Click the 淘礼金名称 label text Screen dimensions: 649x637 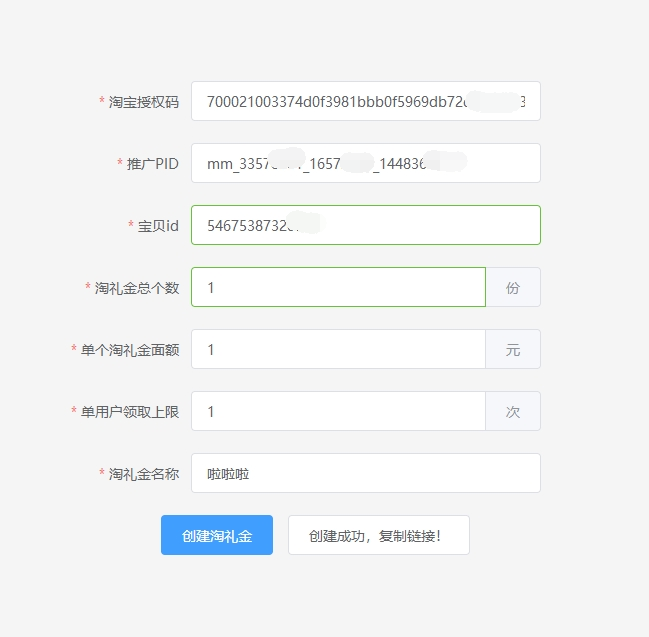(x=144, y=474)
